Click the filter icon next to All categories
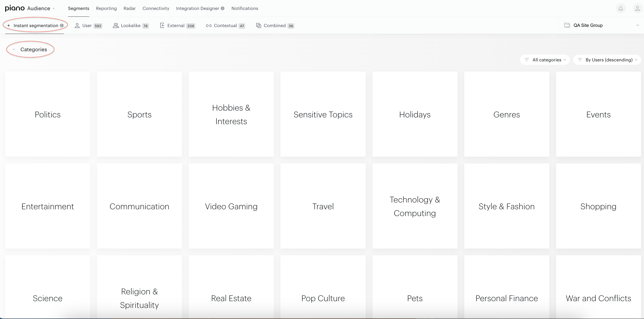 tap(527, 60)
